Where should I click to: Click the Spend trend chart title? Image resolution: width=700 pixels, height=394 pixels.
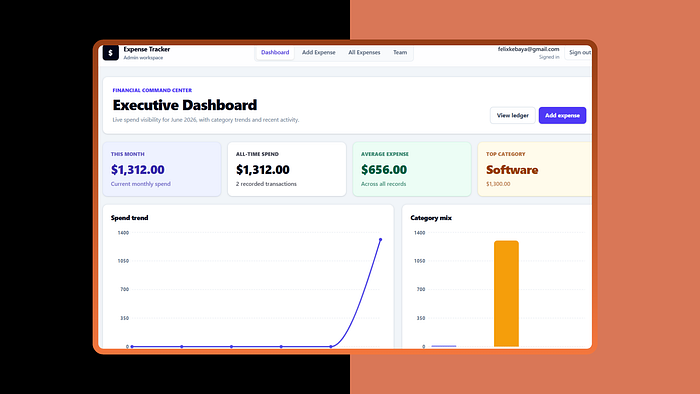129,218
